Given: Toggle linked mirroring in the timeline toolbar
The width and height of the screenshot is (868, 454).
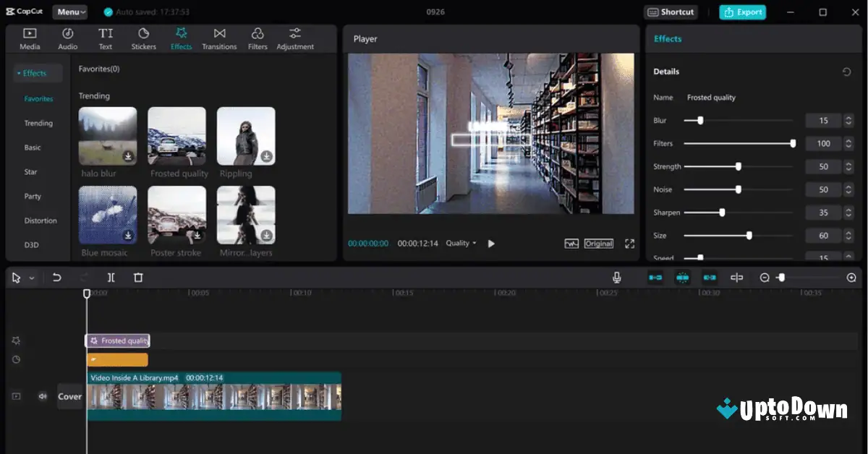Looking at the screenshot, I should (710, 277).
